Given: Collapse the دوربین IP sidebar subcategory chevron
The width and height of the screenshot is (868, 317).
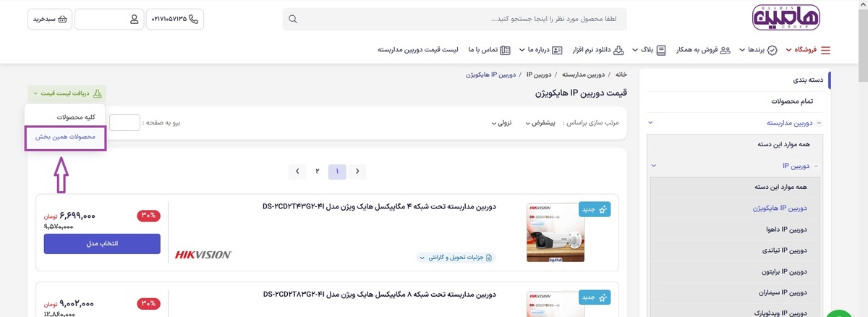Looking at the screenshot, I should [x=654, y=166].
